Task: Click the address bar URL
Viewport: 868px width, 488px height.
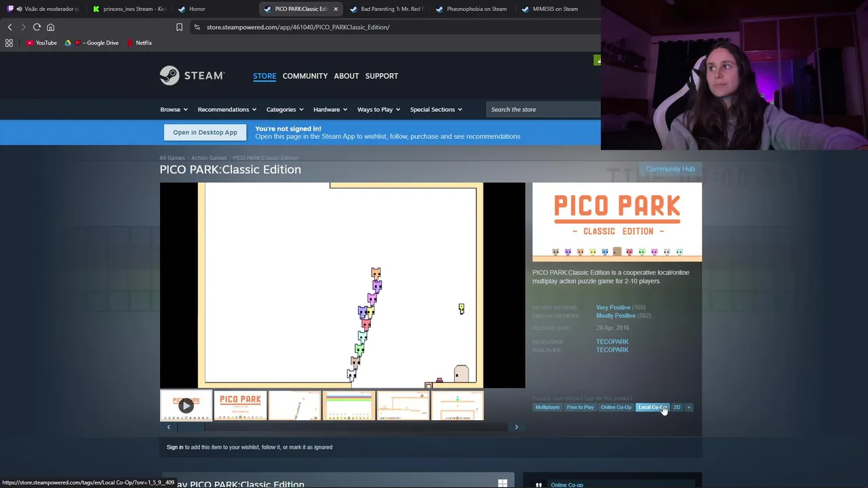Action: pos(298,27)
